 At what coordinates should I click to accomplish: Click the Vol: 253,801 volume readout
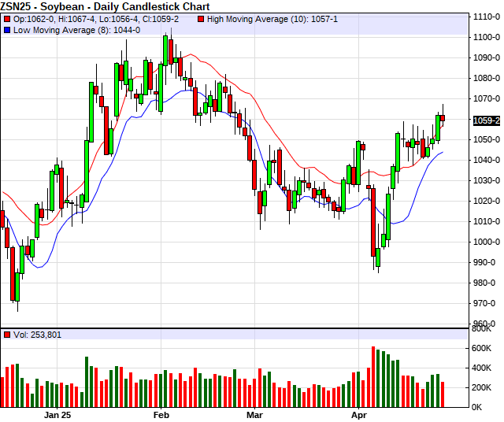37,335
